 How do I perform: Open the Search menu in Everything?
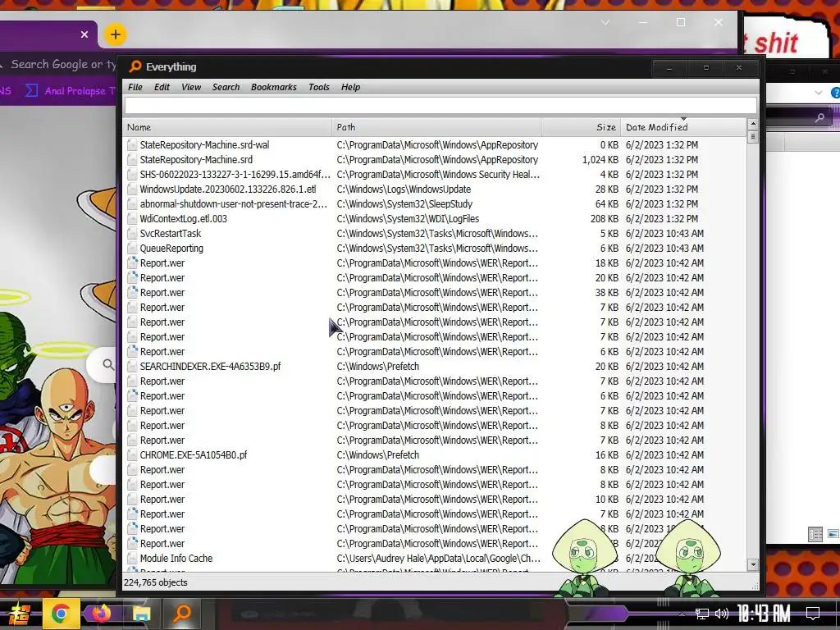click(x=226, y=87)
